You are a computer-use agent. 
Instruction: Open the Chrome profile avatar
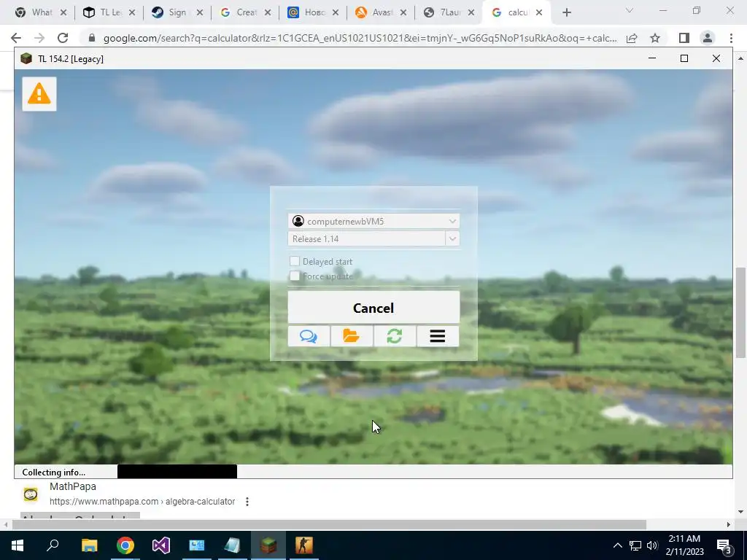pos(708,38)
